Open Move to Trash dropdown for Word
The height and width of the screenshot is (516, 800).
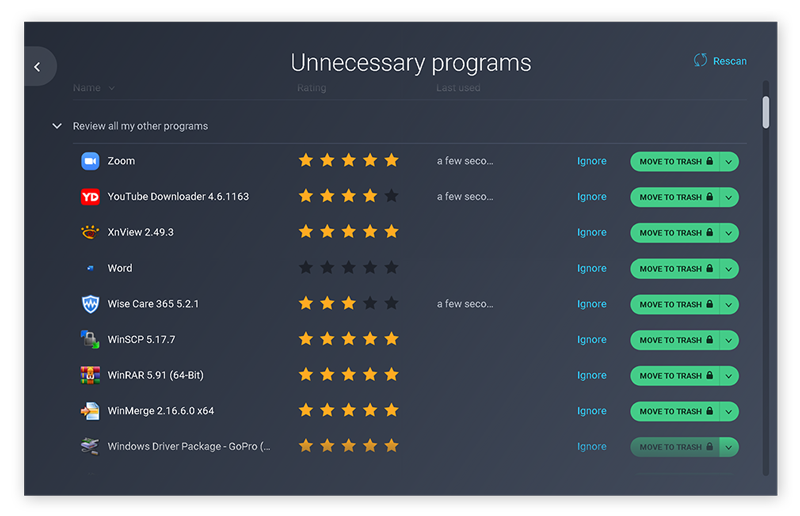tap(729, 269)
